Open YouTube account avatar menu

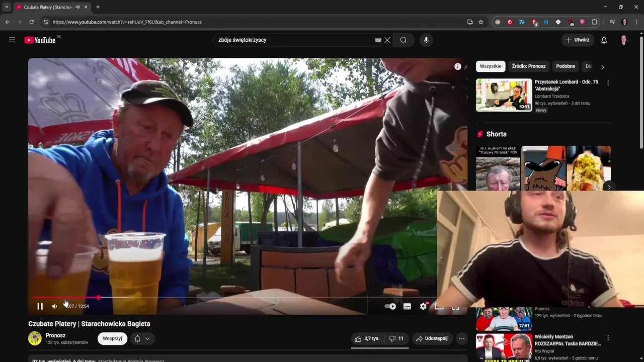624,40
